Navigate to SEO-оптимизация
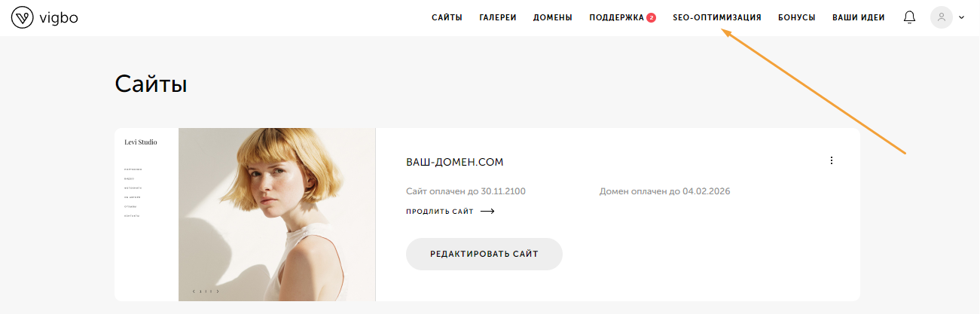The width and height of the screenshot is (980, 314). pyautogui.click(x=717, y=17)
